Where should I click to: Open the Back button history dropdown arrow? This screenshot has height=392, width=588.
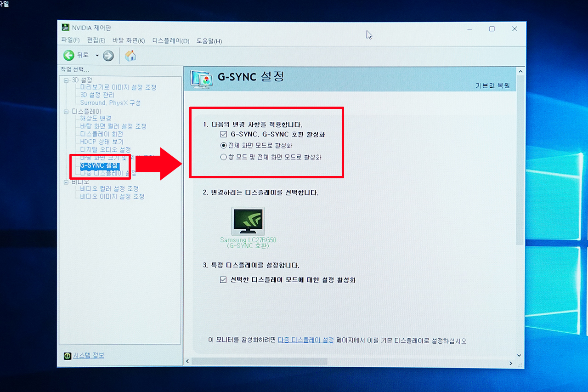[97, 56]
